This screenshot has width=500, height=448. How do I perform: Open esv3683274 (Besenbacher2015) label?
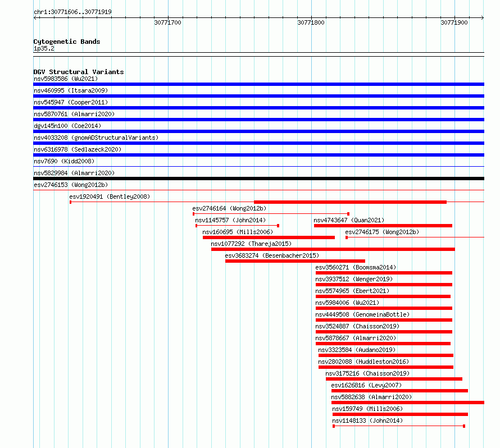pyautogui.click(x=272, y=255)
